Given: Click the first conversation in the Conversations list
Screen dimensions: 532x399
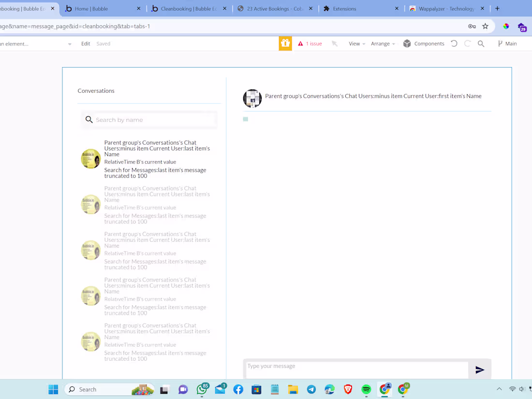Looking at the screenshot, I should [145, 159].
